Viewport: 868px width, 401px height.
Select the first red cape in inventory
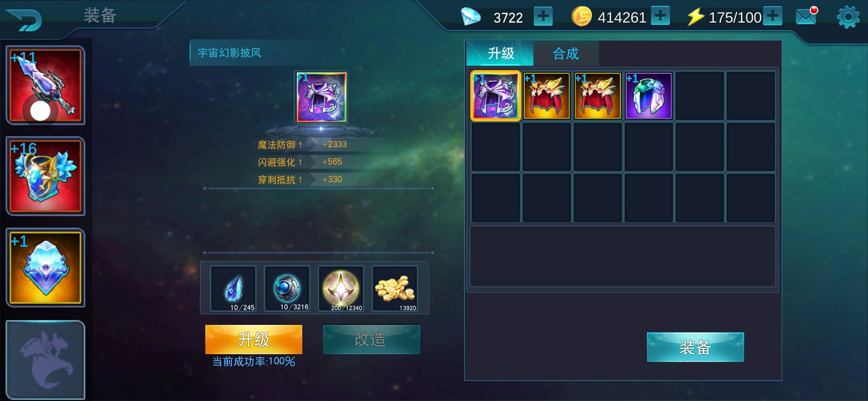click(x=546, y=96)
